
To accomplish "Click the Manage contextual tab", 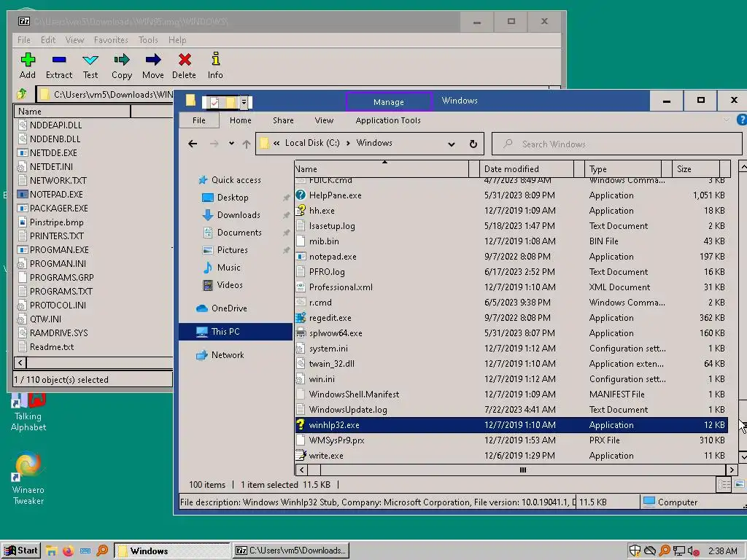I will point(389,102).
